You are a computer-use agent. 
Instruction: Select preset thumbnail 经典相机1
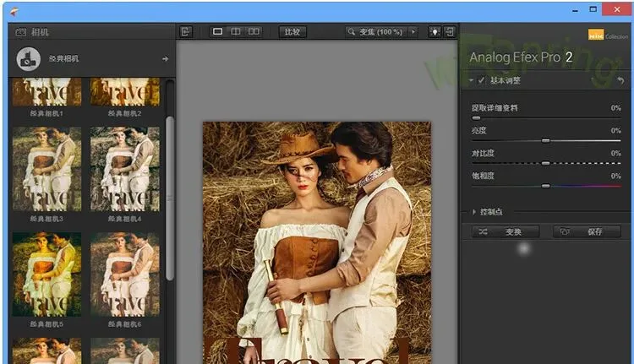click(x=46, y=92)
